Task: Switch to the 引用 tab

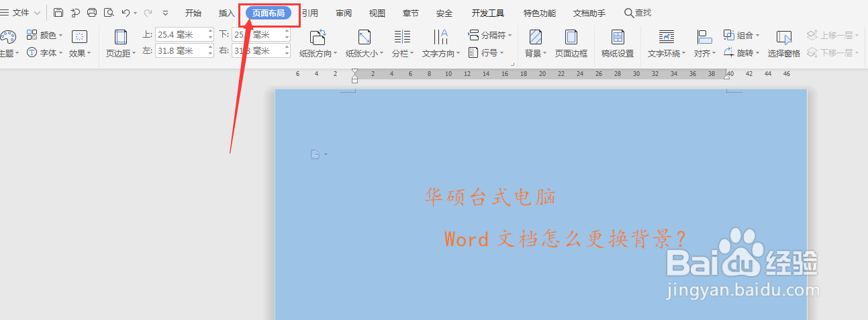Action: point(310,13)
